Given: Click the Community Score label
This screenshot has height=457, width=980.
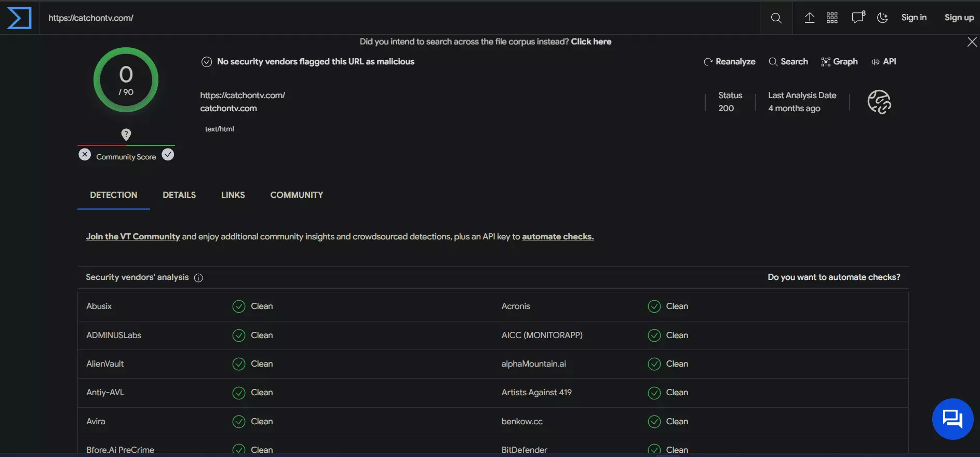Looking at the screenshot, I should coord(126,157).
